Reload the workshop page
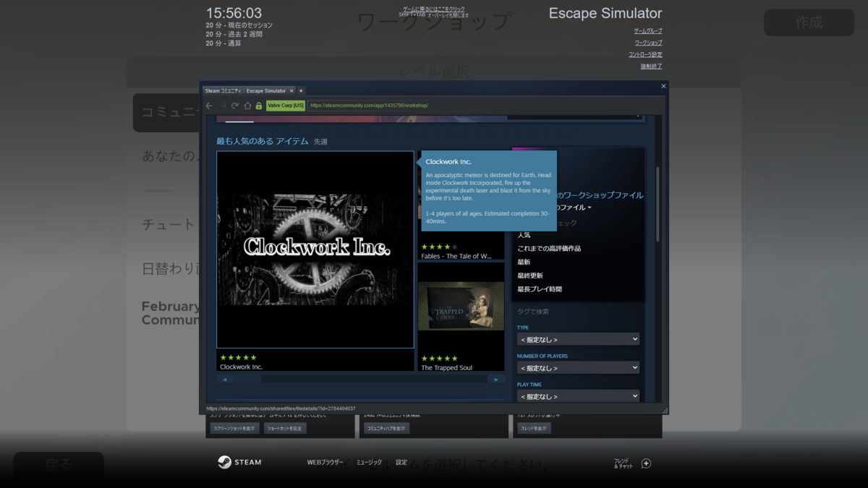Image resolution: width=868 pixels, height=488 pixels. pos(235,106)
